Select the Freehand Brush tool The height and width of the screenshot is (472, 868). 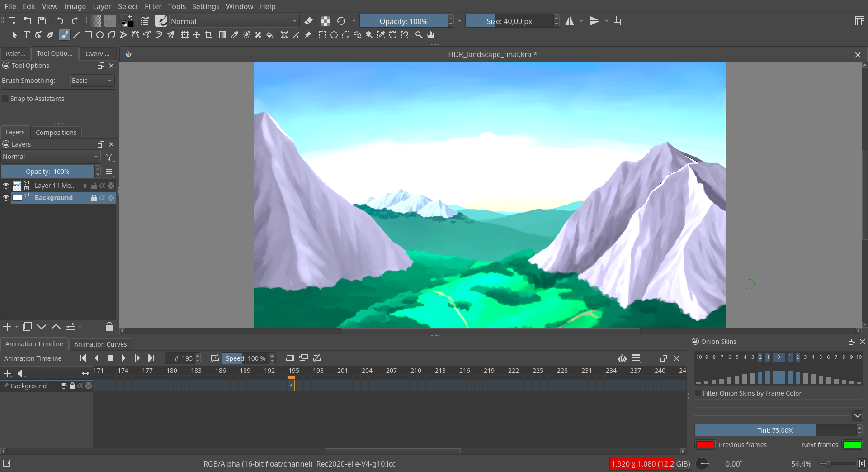pyautogui.click(x=65, y=35)
